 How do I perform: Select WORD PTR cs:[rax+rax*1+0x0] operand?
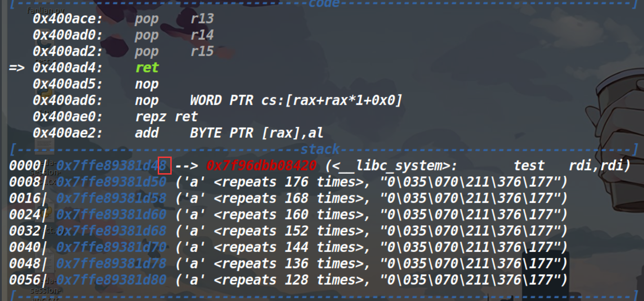pos(296,100)
